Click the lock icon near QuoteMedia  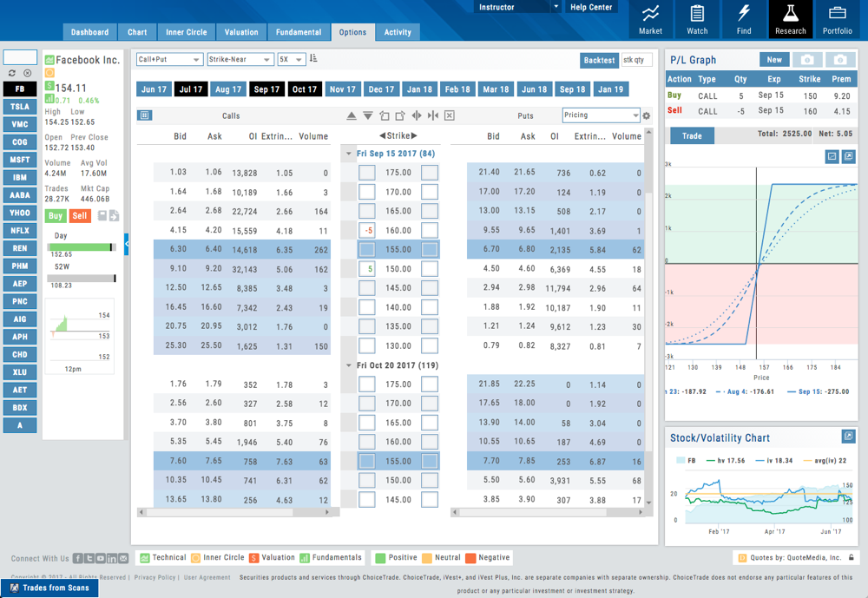coord(852,557)
